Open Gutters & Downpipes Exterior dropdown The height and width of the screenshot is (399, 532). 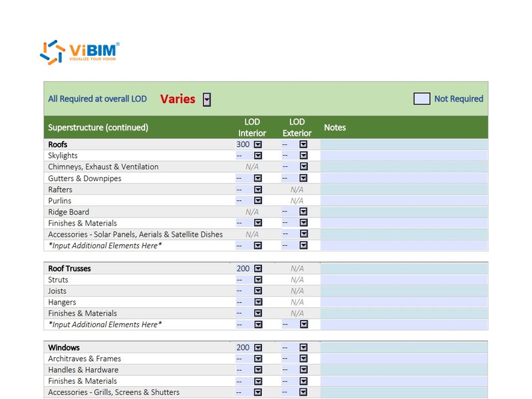pos(303,178)
